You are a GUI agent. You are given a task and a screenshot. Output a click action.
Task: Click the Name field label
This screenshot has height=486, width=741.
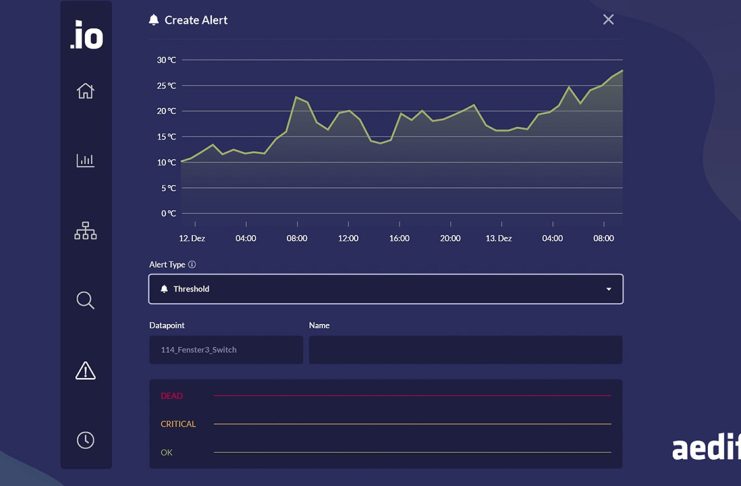(x=319, y=325)
